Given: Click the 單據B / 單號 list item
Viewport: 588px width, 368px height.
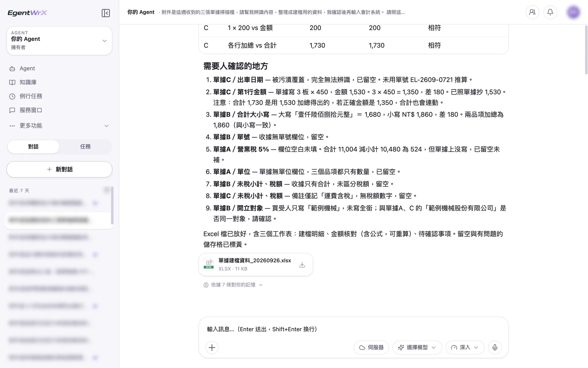Looking at the screenshot, I should pyautogui.click(x=271, y=137).
